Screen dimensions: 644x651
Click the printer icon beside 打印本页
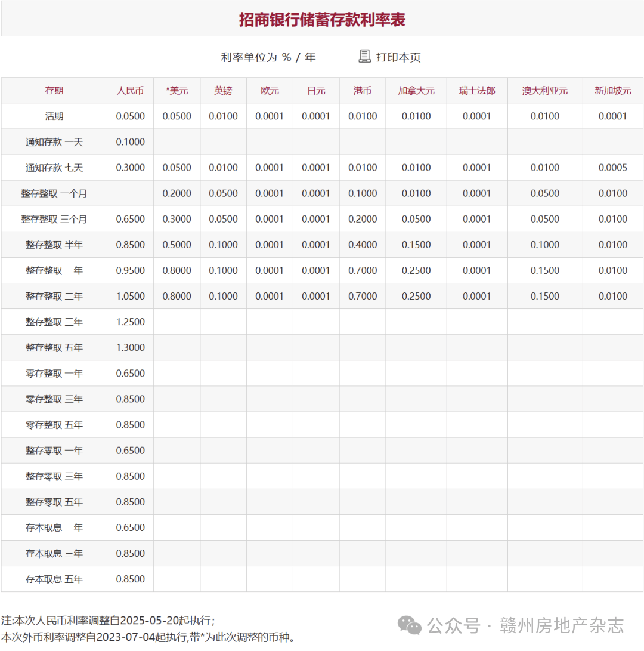point(364,56)
